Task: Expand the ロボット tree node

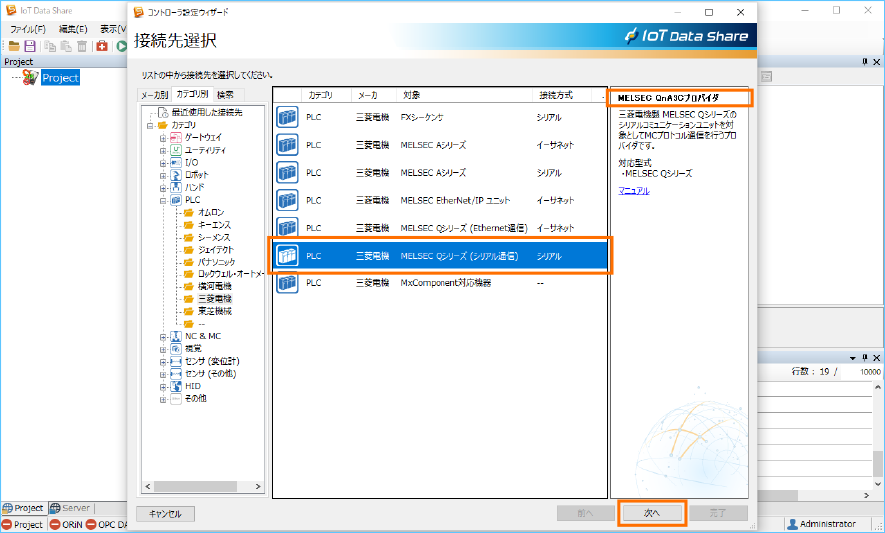Action: click(163, 175)
